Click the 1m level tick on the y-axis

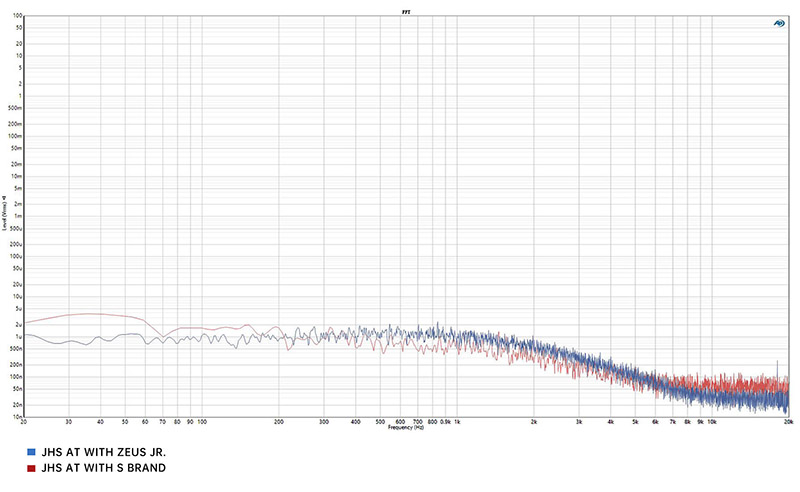point(19,216)
